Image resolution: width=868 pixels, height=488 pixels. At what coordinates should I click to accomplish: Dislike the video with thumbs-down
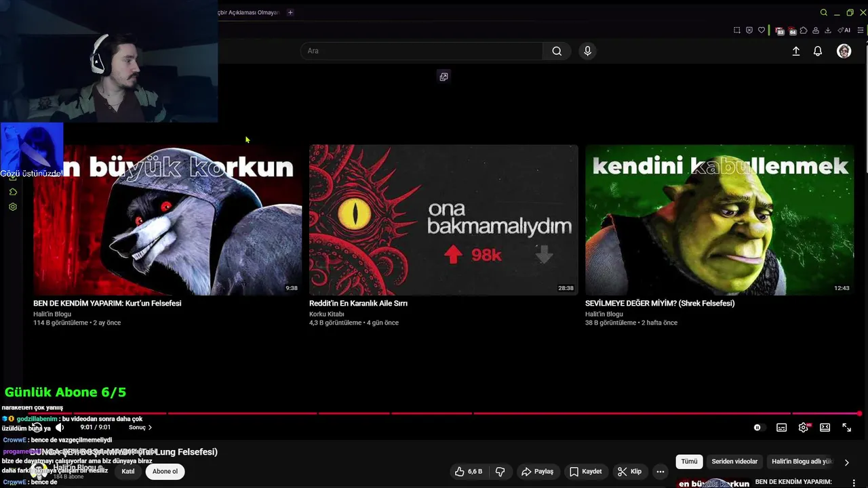pos(500,471)
